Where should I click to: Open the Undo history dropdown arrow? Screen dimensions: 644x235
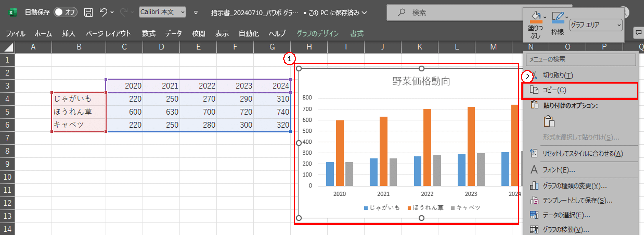click(x=112, y=12)
